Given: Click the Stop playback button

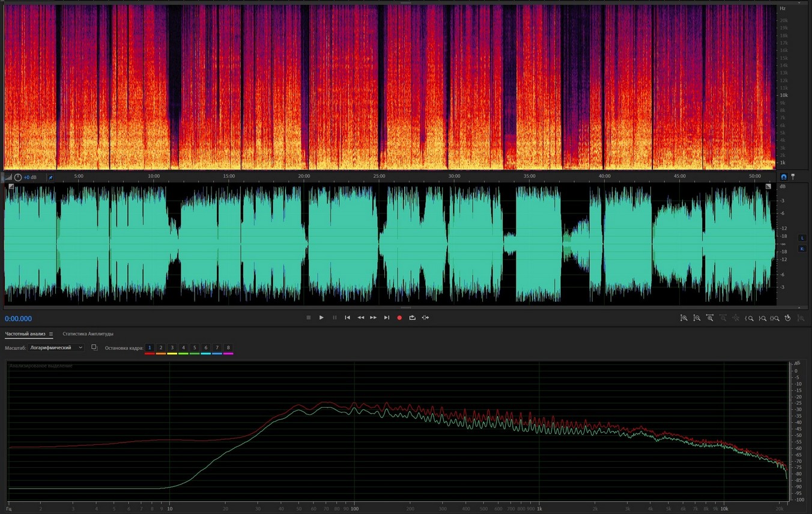Looking at the screenshot, I should click(x=309, y=317).
